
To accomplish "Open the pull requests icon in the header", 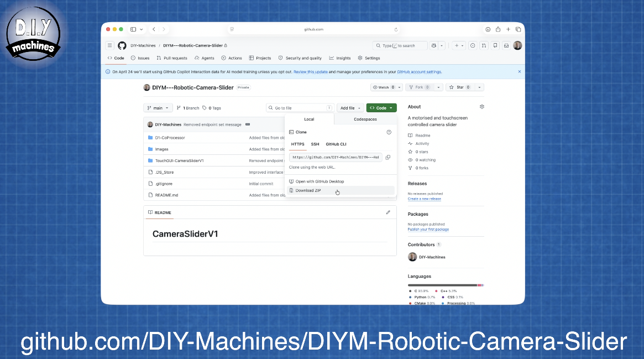I will [x=484, y=45].
